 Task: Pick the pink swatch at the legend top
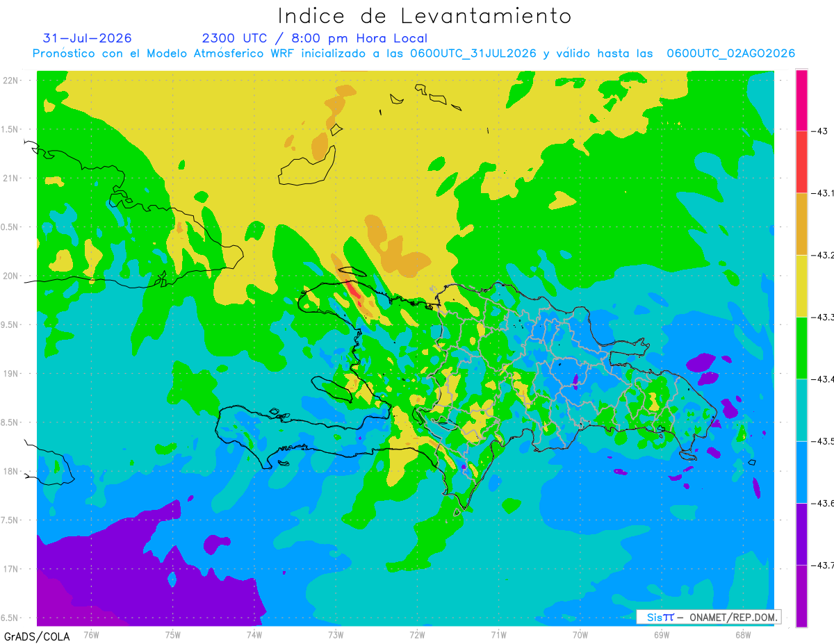tap(801, 100)
